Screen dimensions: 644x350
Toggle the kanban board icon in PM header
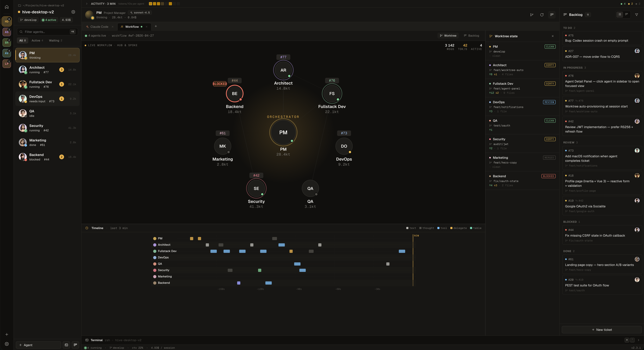tap(552, 15)
